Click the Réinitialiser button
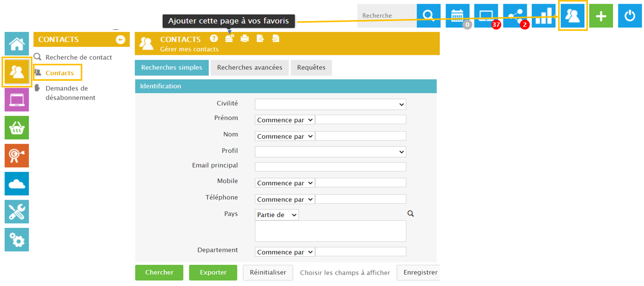 (267, 273)
